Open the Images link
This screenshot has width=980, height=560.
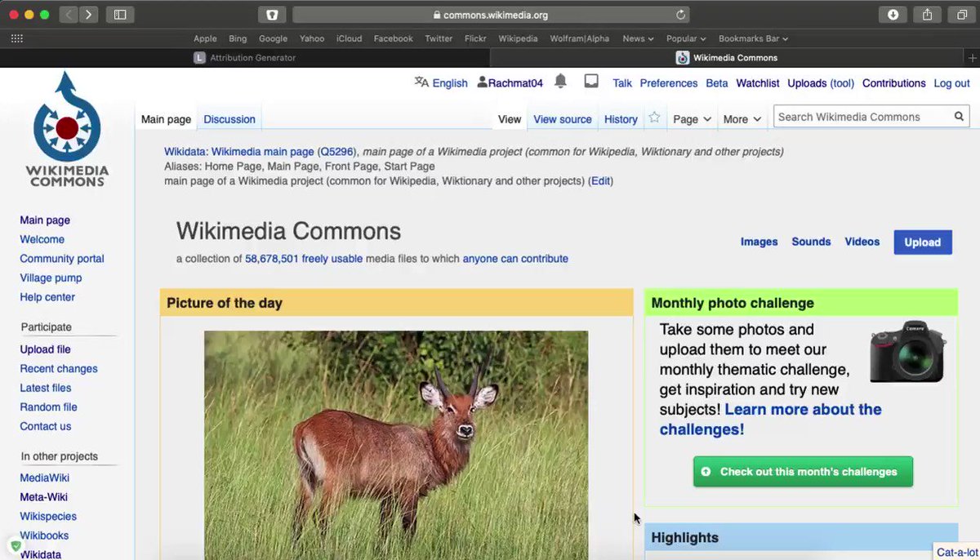759,242
